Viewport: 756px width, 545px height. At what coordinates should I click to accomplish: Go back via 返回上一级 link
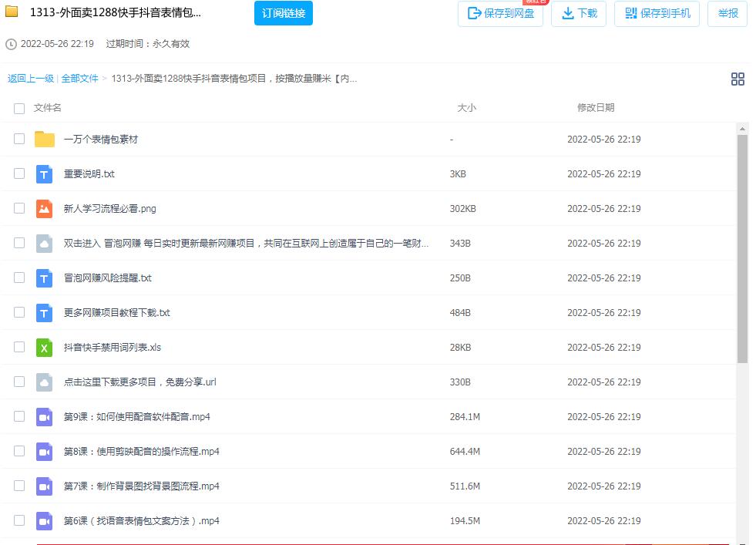(30, 79)
